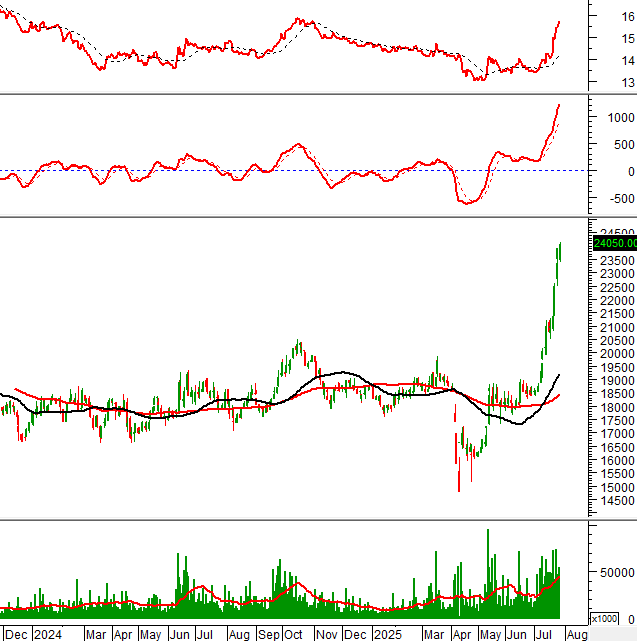Click the 14500 price axis label
Screen dimensions: 637x641
[612, 529]
